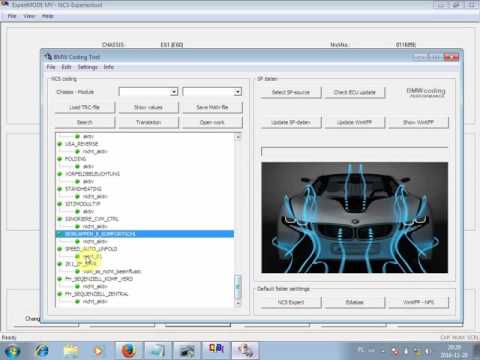This screenshot has height=360, width=480.
Task: Select the VORFELDBELEUCHTUNG tree item
Action: click(92, 174)
